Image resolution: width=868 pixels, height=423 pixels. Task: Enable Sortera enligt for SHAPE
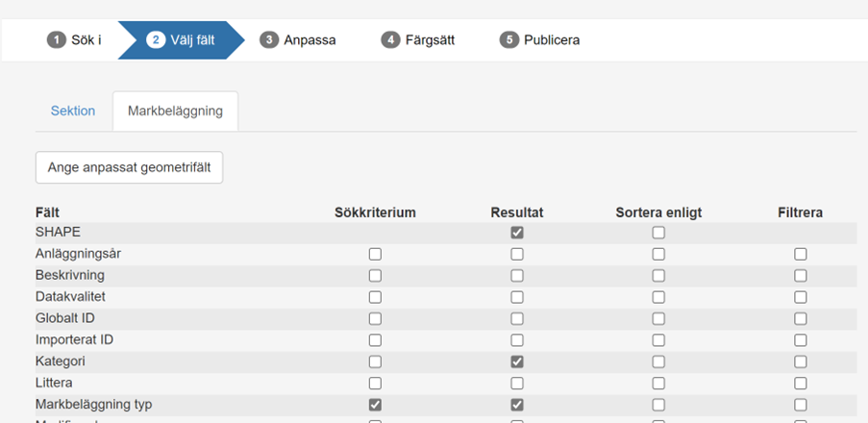pyautogui.click(x=658, y=233)
